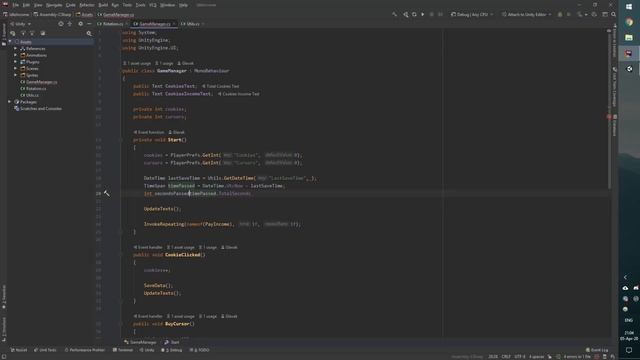Open the Tools menu
This screenshot has height=360, width=640.
coord(140,5)
